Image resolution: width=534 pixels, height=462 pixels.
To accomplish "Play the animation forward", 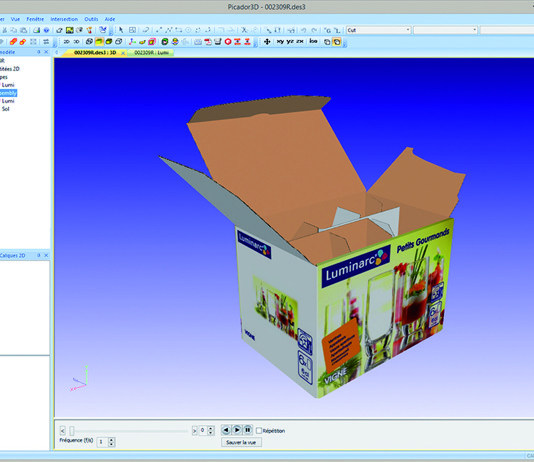I will 237,430.
